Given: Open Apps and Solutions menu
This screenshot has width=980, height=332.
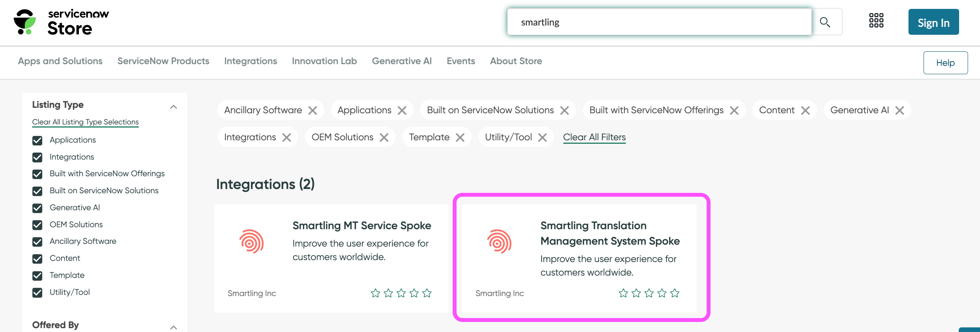Looking at the screenshot, I should tap(60, 61).
